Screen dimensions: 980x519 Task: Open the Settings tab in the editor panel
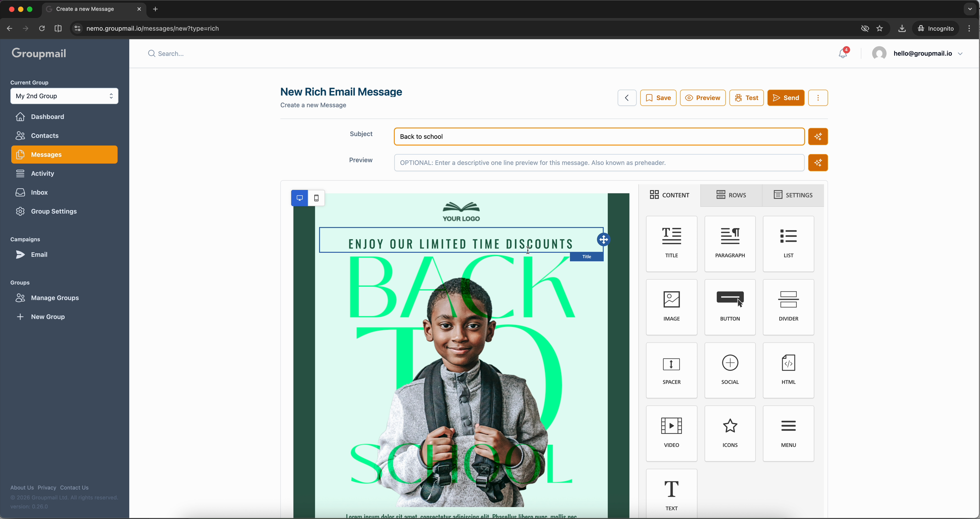tap(793, 195)
